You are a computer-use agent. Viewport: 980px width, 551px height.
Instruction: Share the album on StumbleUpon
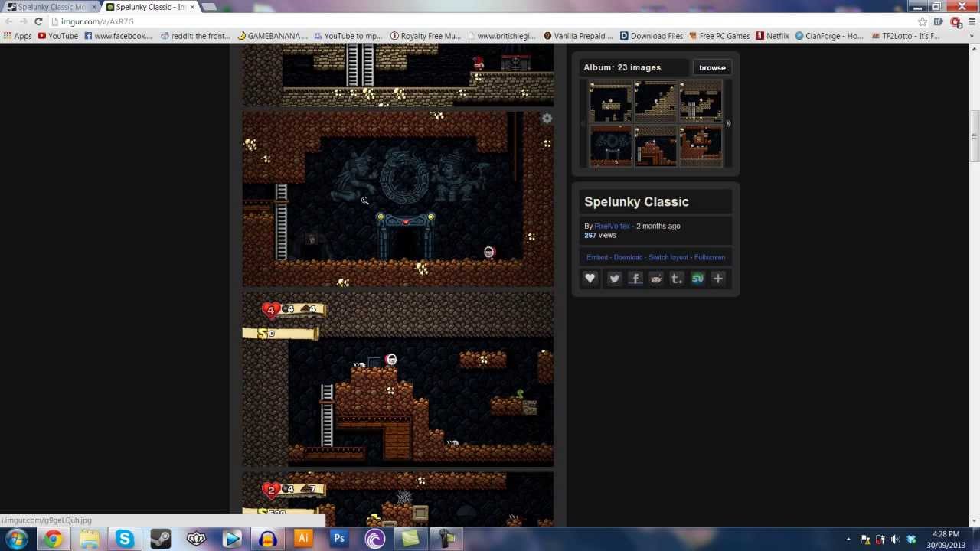coord(697,279)
